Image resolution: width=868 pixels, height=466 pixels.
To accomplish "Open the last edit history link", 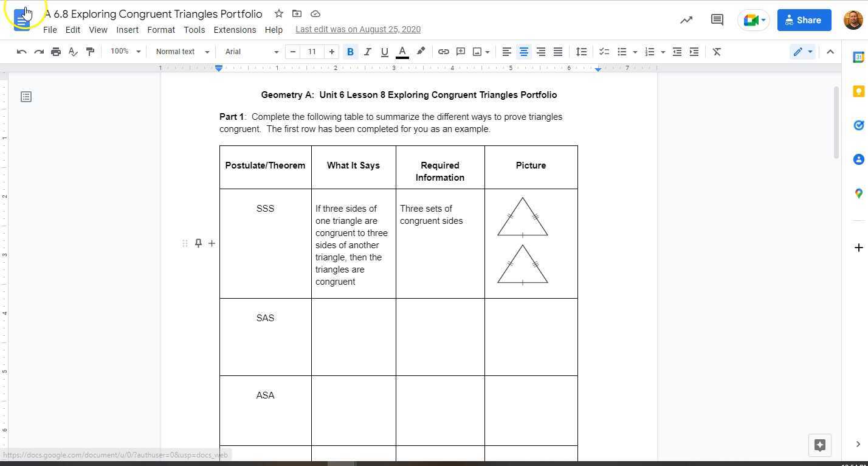I will [358, 29].
